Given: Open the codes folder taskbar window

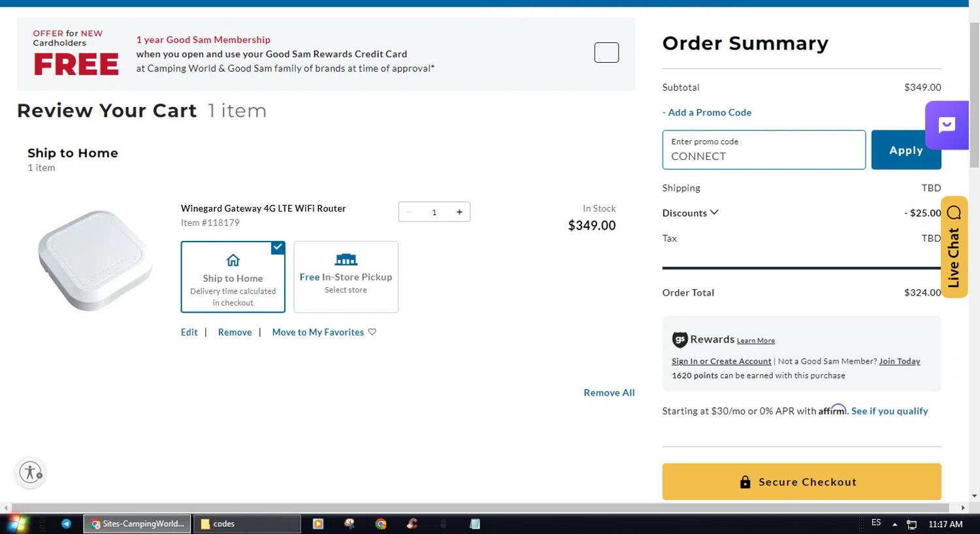Looking at the screenshot, I should (247, 524).
